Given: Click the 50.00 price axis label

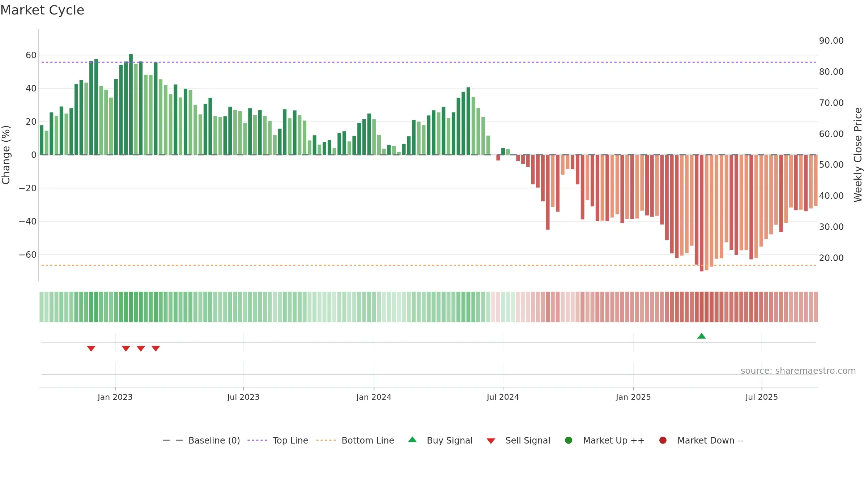Looking at the screenshot, I should [x=831, y=165].
